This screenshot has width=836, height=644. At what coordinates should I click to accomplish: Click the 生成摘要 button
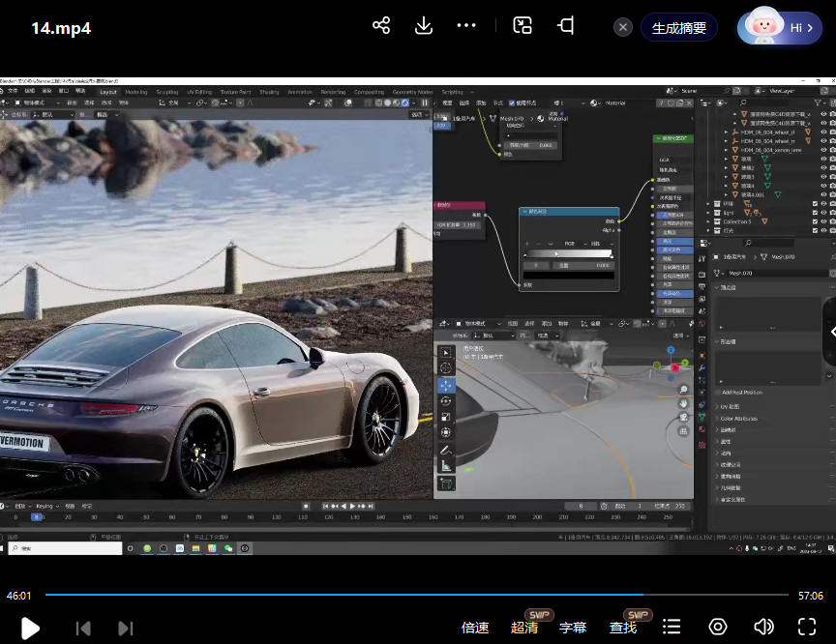click(x=678, y=28)
